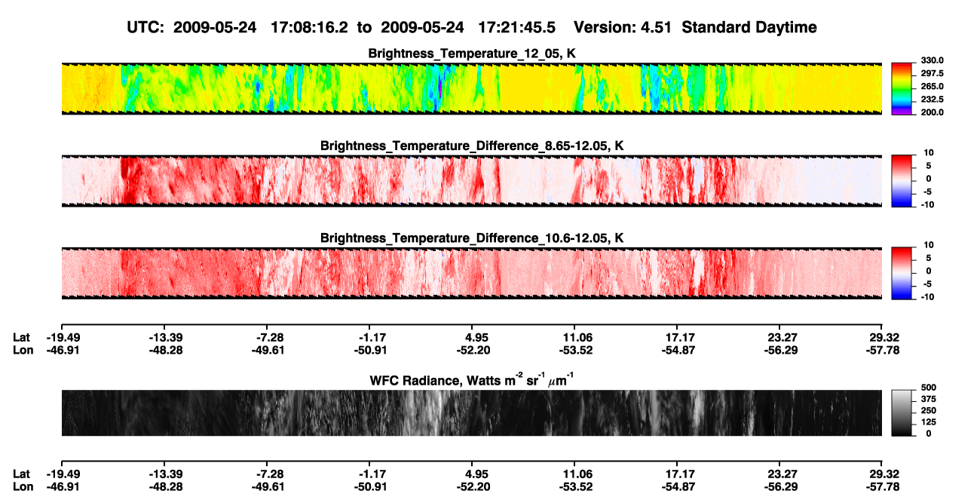Click the grayscale WFC Radiance colorbar
The image size is (980, 503).
click(901, 413)
